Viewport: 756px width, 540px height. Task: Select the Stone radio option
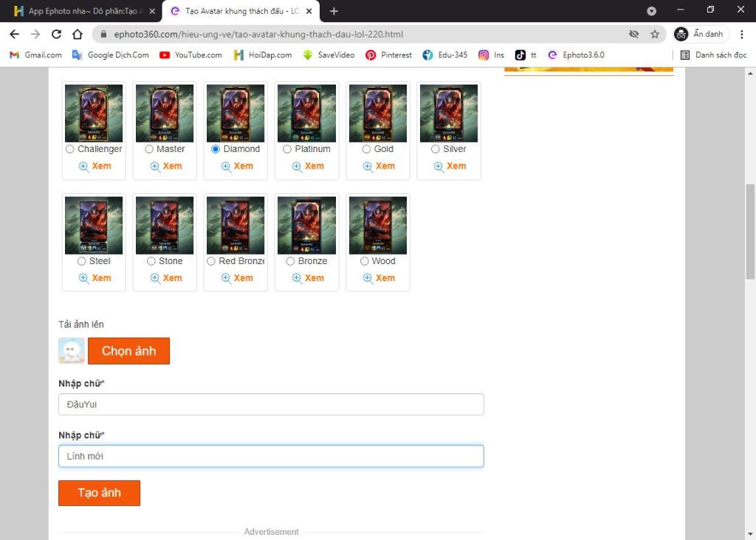(x=151, y=261)
